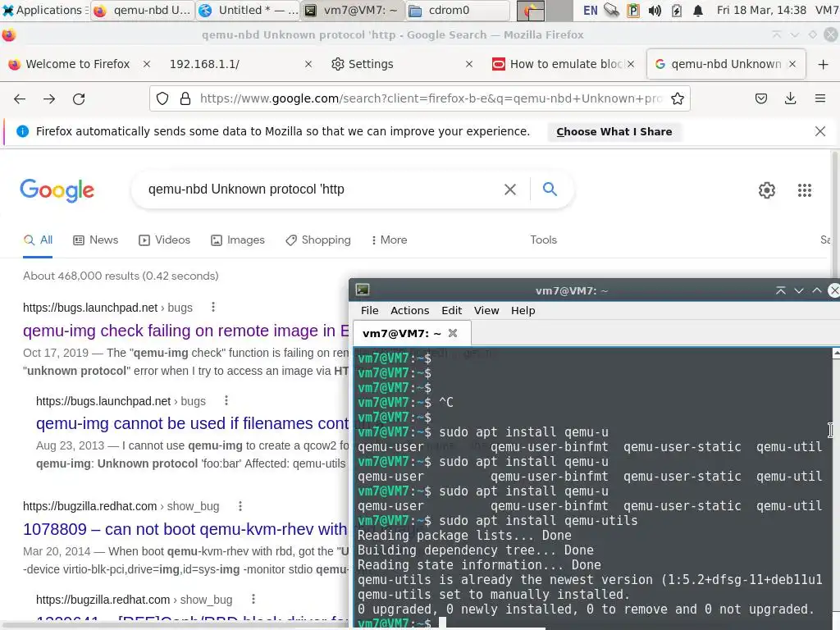Clear the Google search box with the X icon
840x630 pixels.
(x=510, y=189)
